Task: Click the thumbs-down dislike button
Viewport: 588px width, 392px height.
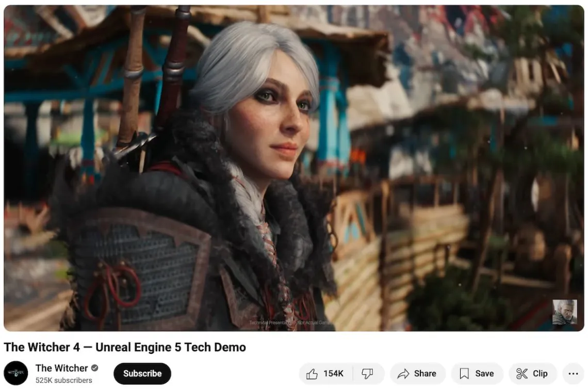Action: click(x=368, y=373)
